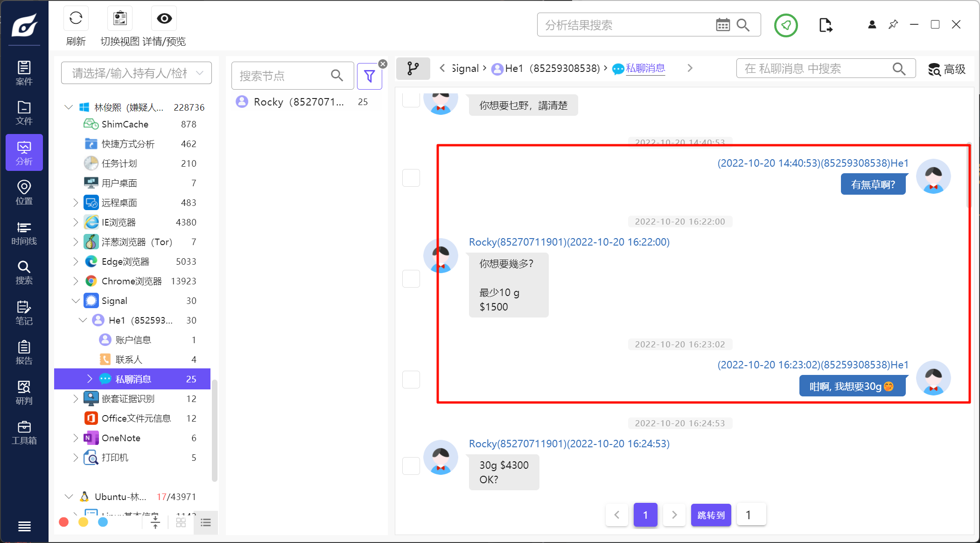Click the switch view (切换视图) icon

coord(120,19)
